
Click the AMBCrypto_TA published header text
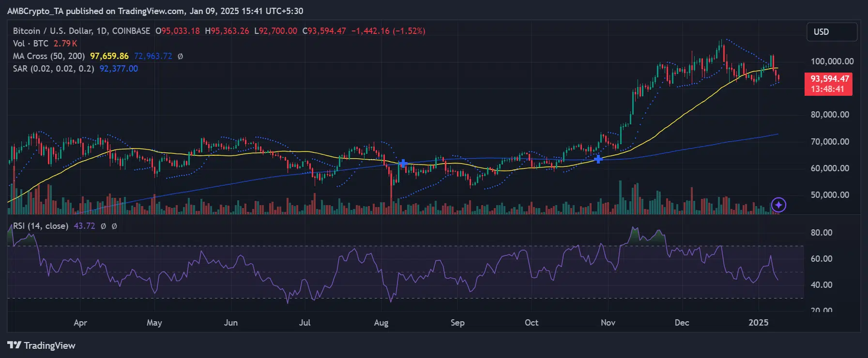click(x=155, y=11)
